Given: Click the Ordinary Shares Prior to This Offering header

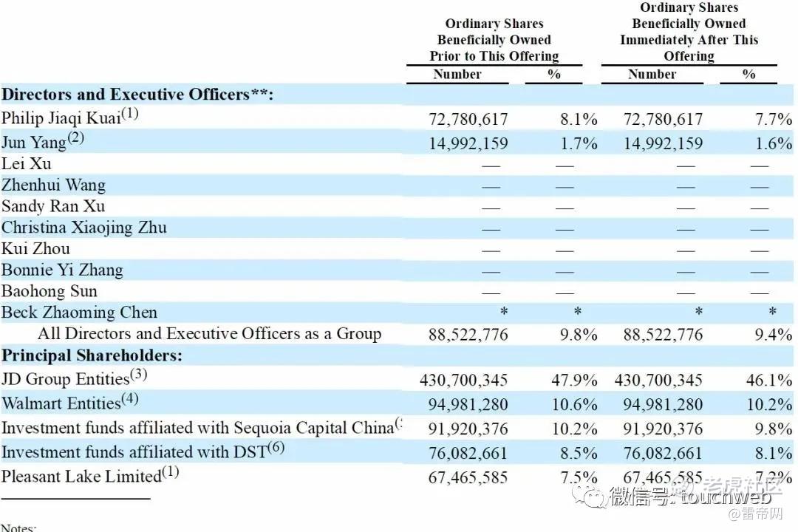Looking at the screenshot, I should (x=494, y=40).
